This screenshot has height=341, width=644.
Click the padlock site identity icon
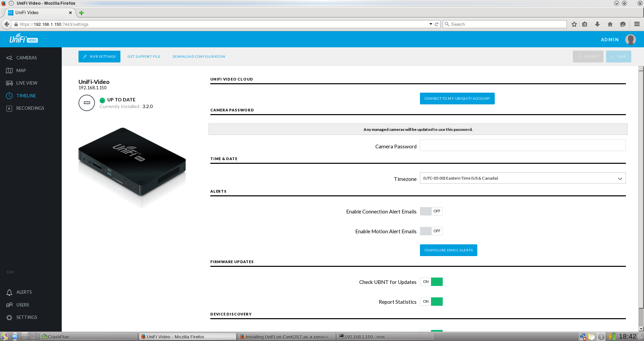(x=16, y=24)
